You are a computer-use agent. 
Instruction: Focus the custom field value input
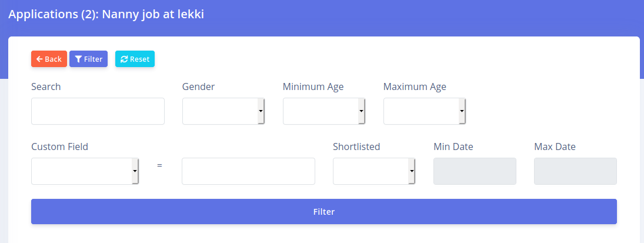point(248,171)
